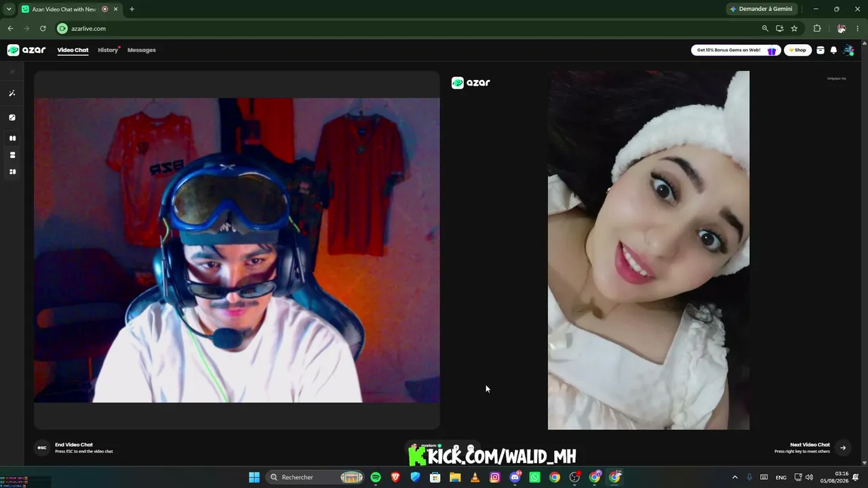Screen dimensions: 868x488
Task: Click the Azar logo in the header
Action: point(26,50)
